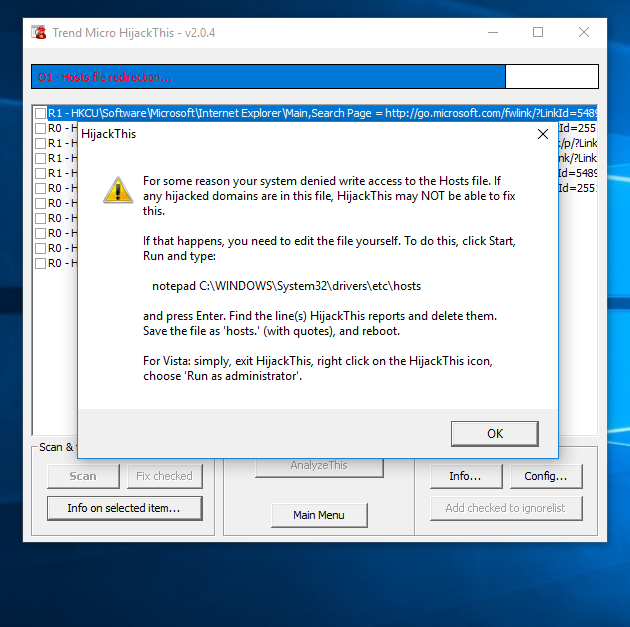This screenshot has width=630, height=627.
Task: Close the HijackThis warning dialog with X
Action: [x=543, y=134]
